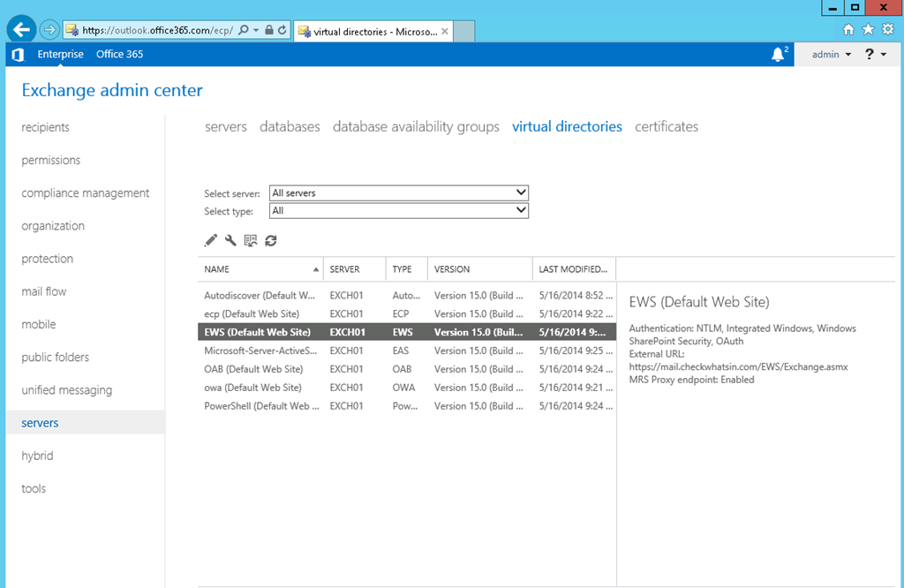Click the wrench configure icon

coord(230,240)
